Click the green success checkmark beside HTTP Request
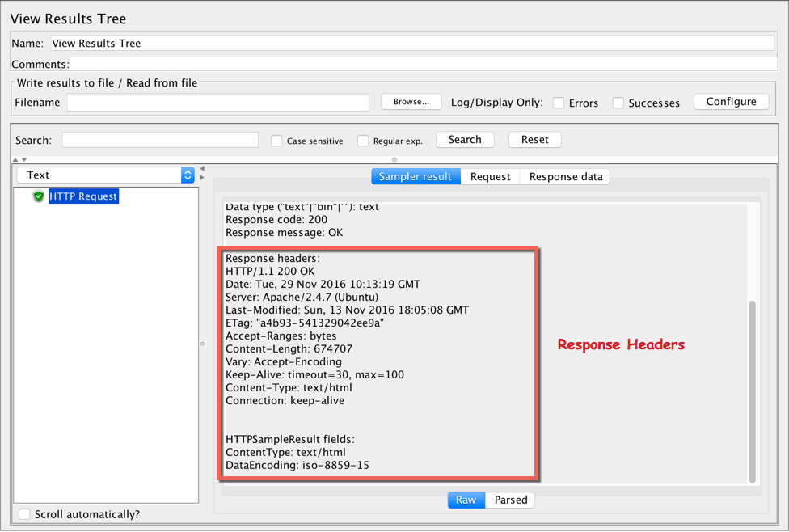This screenshot has width=789, height=532. (x=37, y=196)
